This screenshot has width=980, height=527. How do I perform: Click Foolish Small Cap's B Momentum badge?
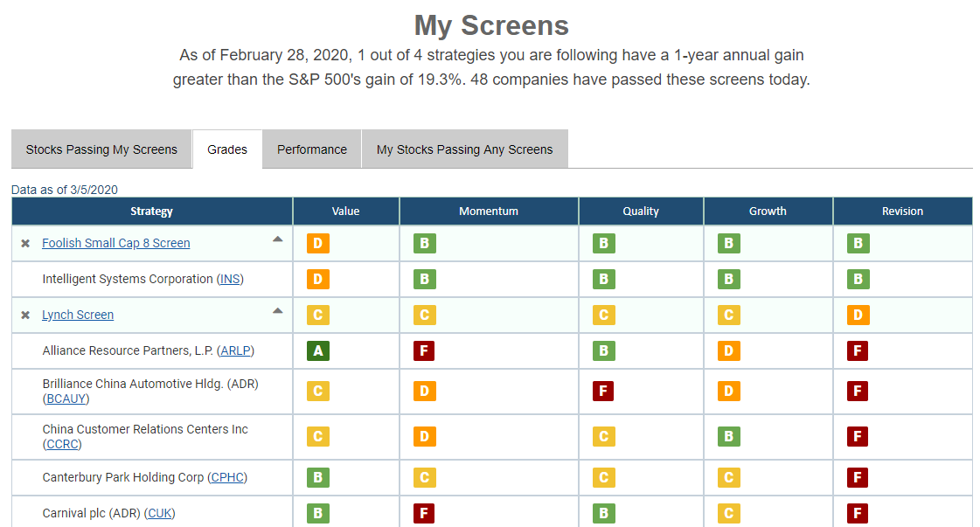pyautogui.click(x=424, y=243)
